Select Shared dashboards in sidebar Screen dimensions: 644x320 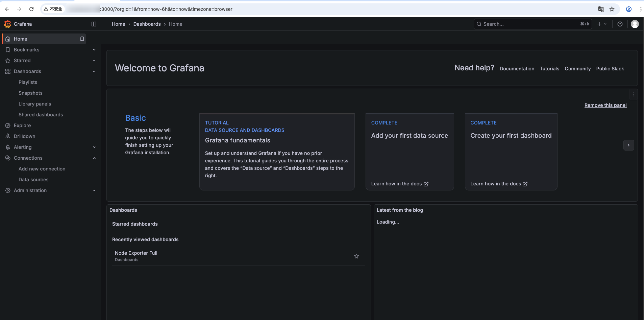(x=41, y=115)
